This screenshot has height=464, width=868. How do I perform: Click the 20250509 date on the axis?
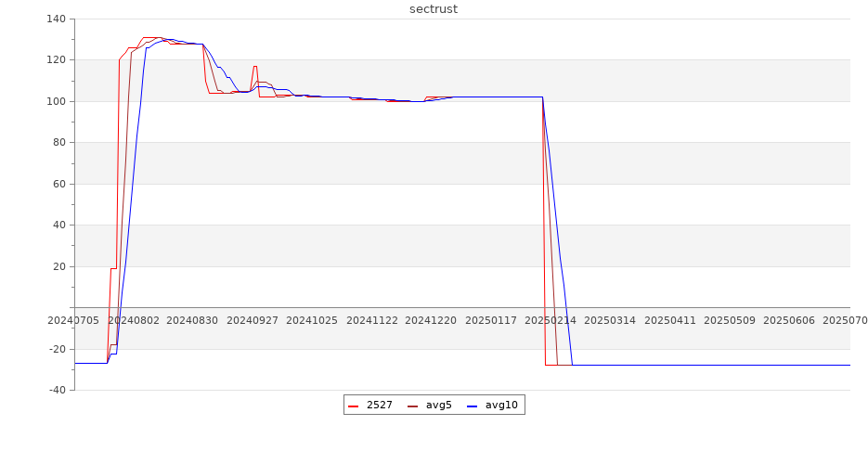click(730, 320)
